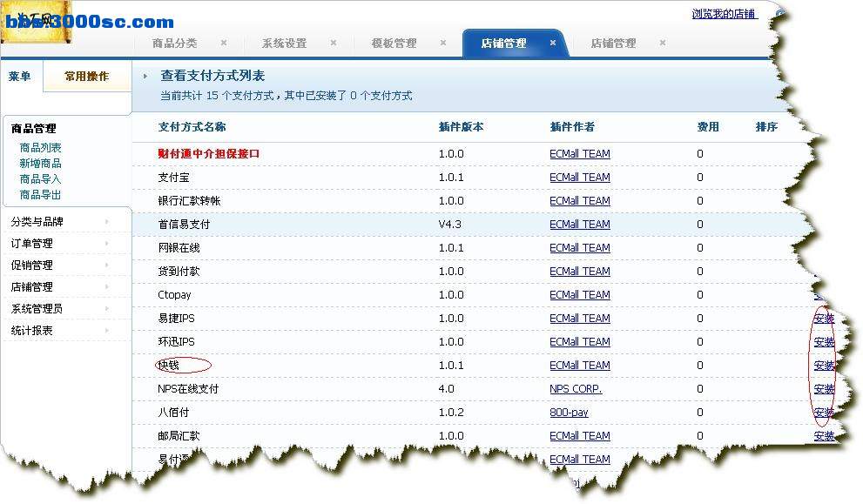Click version V4.3 in 首信易支付 row
This screenshot has width=863, height=504.
[x=449, y=225]
